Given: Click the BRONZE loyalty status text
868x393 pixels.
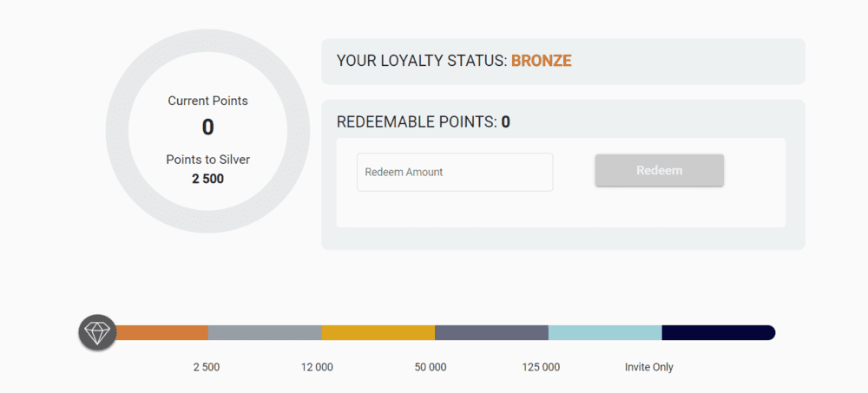Looking at the screenshot, I should (x=542, y=61).
